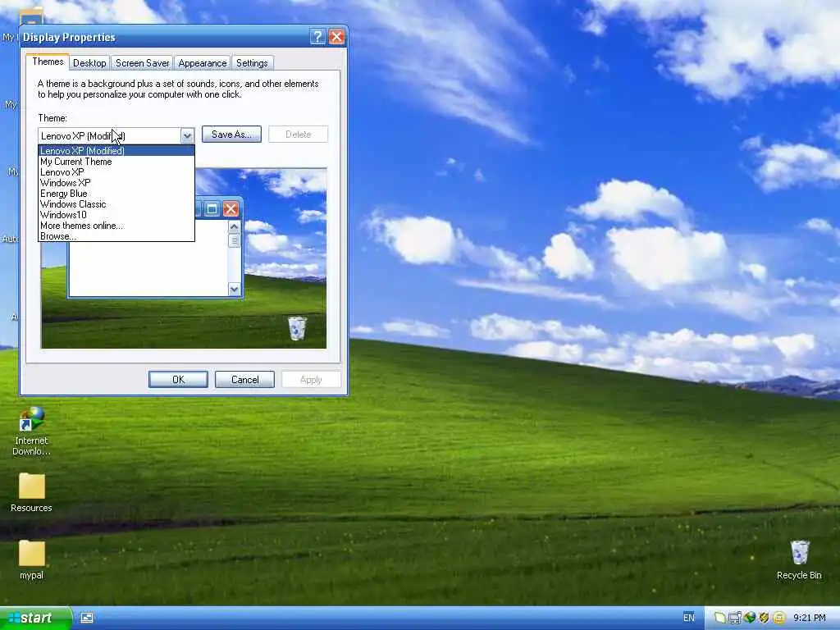Switch to the Themes tab
Screen dimensions: 840x630
pos(48,62)
